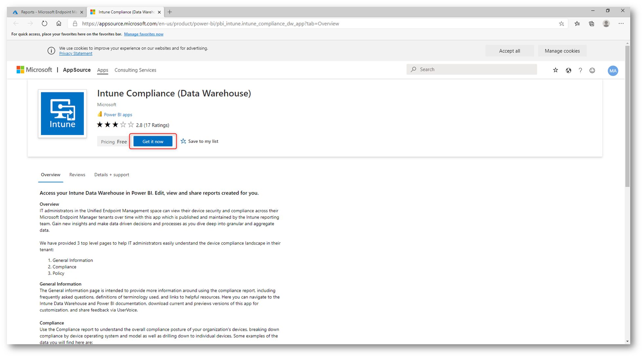Click Accept all cookies button

(509, 51)
